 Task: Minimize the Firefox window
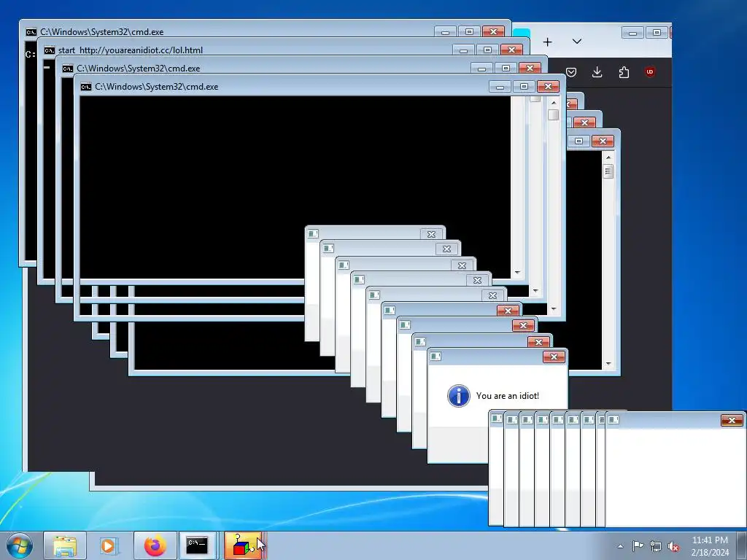pos(633,33)
